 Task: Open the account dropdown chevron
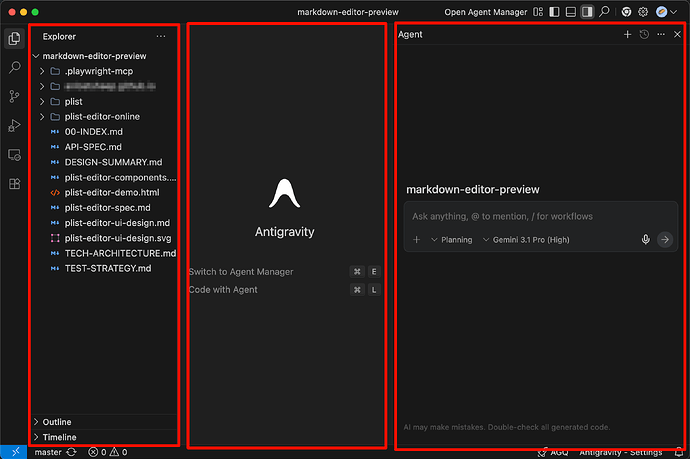point(673,12)
